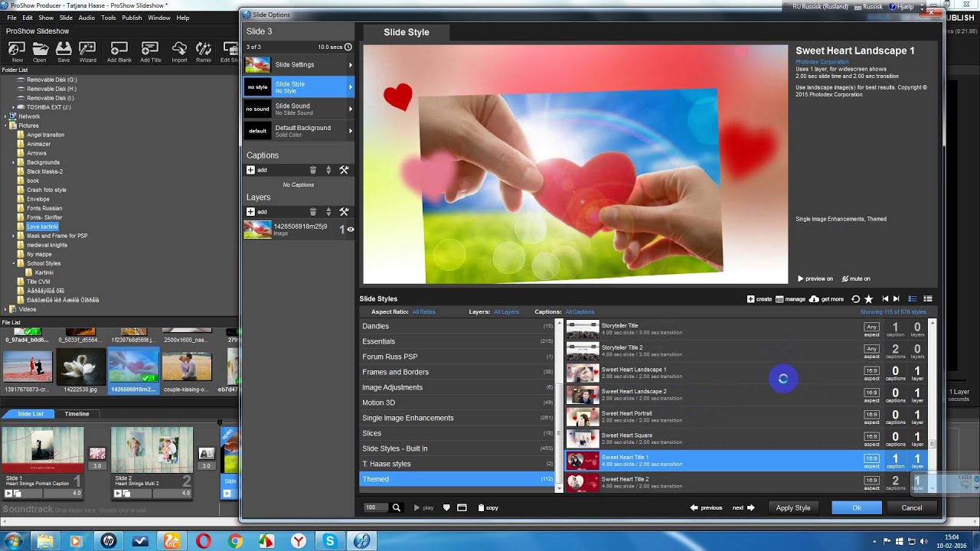Click the Add Title slide icon
Viewport: 980px width, 551px height.
(150, 52)
